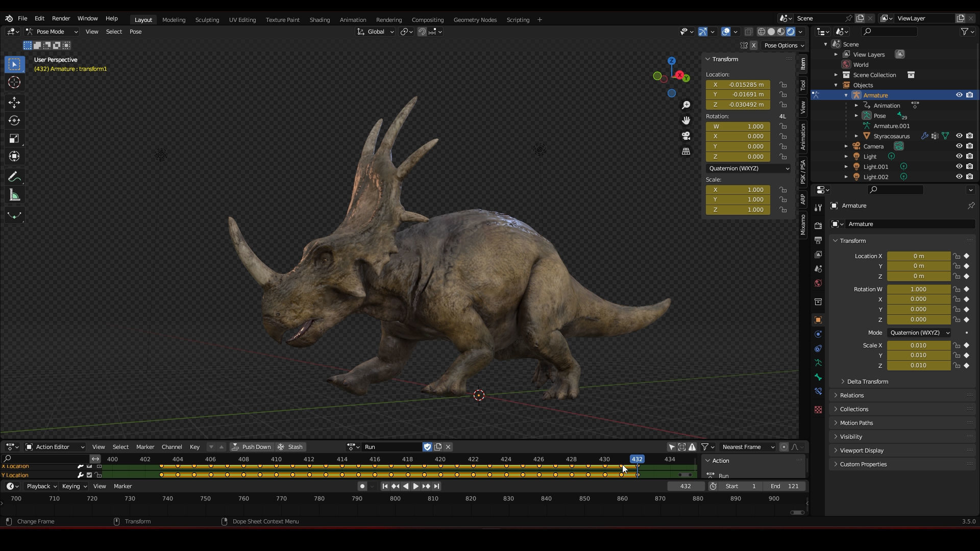Unlink the Run action with X button
The width and height of the screenshot is (980, 551).
[x=448, y=447]
